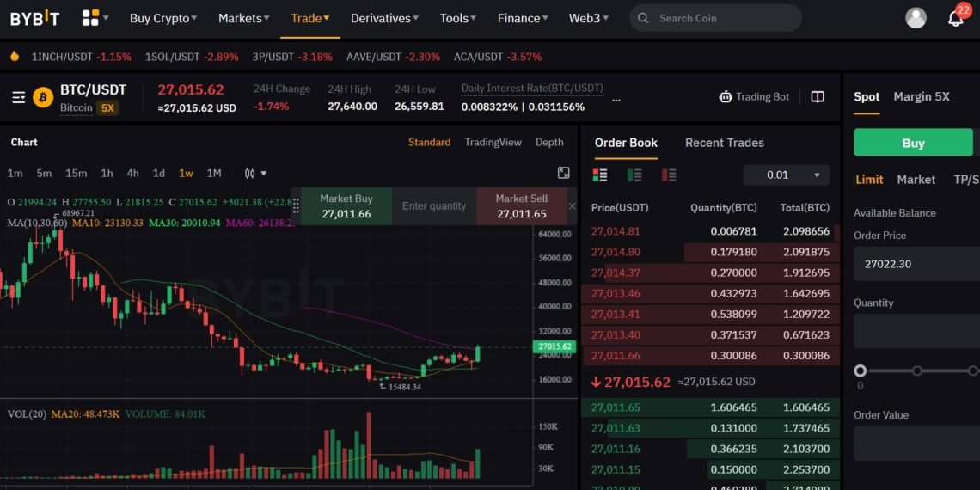Click the Market Sell 27,011.65 button
This screenshot has height=490, width=980.
click(x=522, y=206)
